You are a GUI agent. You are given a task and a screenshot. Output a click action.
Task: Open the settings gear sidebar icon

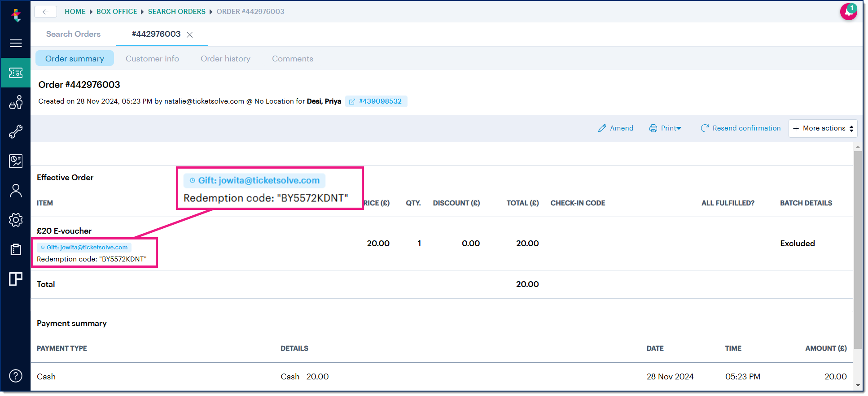pyautogui.click(x=16, y=220)
